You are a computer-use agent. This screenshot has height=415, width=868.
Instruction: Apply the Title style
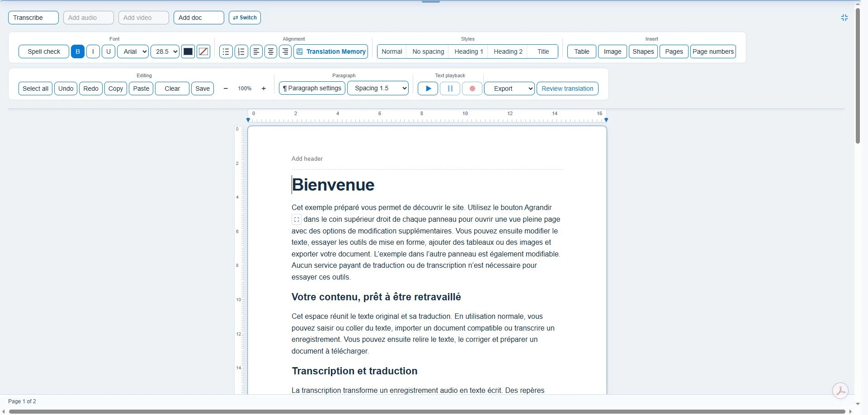pos(543,51)
